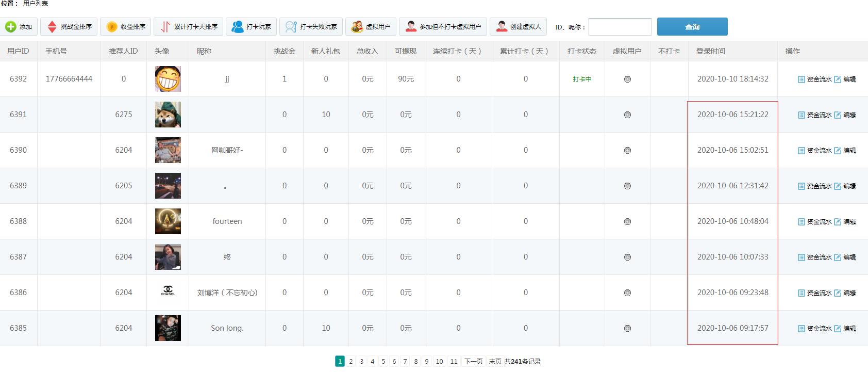The image size is (868, 372).
Task: Open 资金流水 for user 6387
Action: tap(815, 257)
